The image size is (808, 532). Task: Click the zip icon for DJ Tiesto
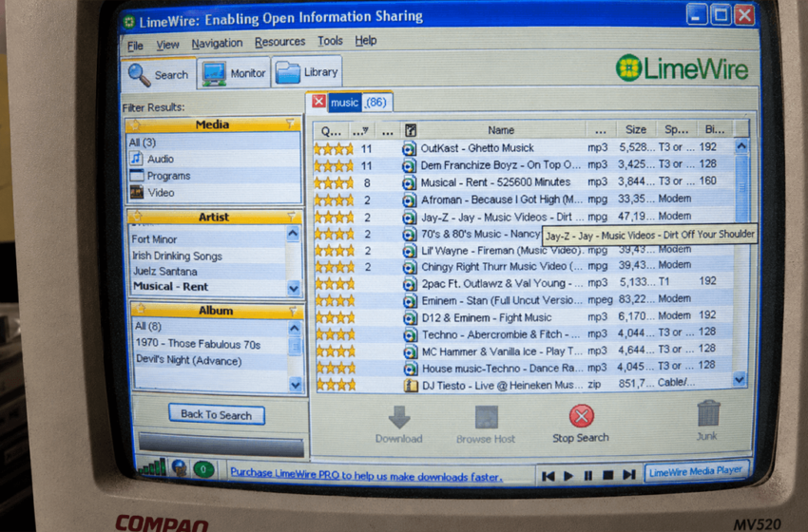point(411,385)
